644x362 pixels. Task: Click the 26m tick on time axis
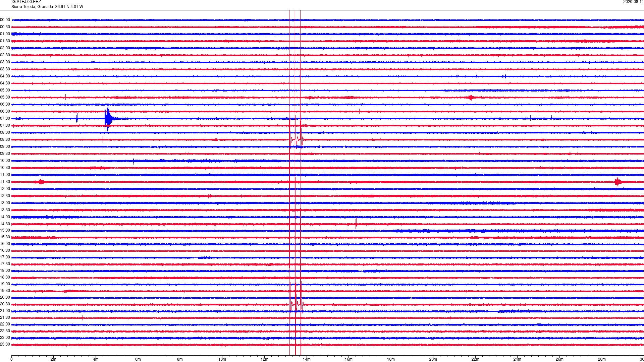559,359
